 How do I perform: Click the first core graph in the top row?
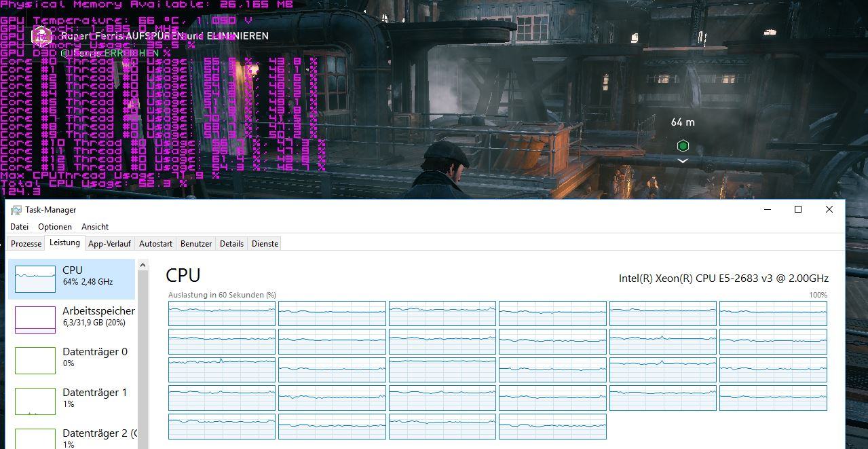[222, 314]
